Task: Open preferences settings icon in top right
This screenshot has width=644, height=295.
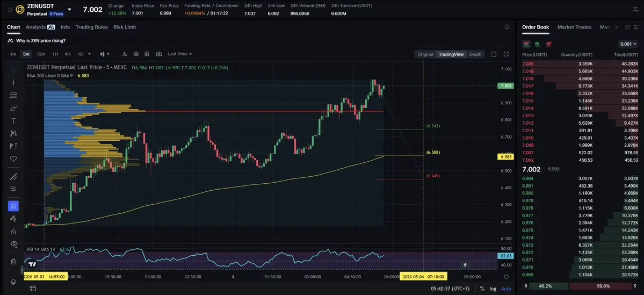Action: click(636, 10)
